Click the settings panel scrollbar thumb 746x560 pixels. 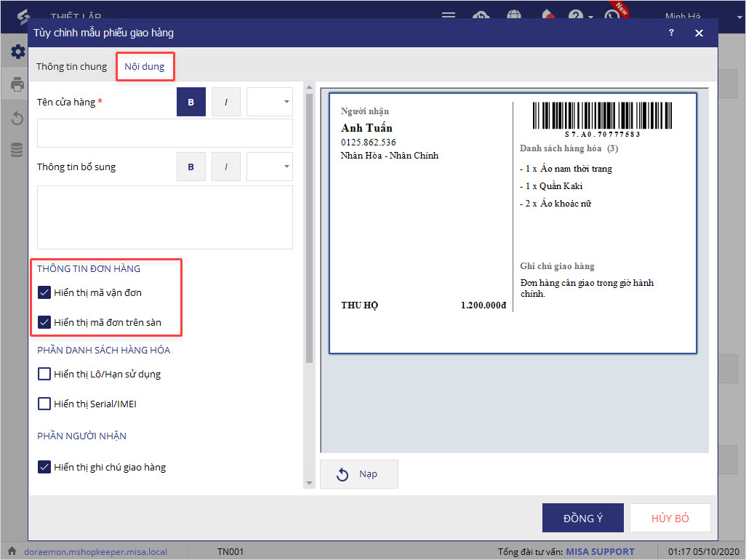(x=309, y=228)
